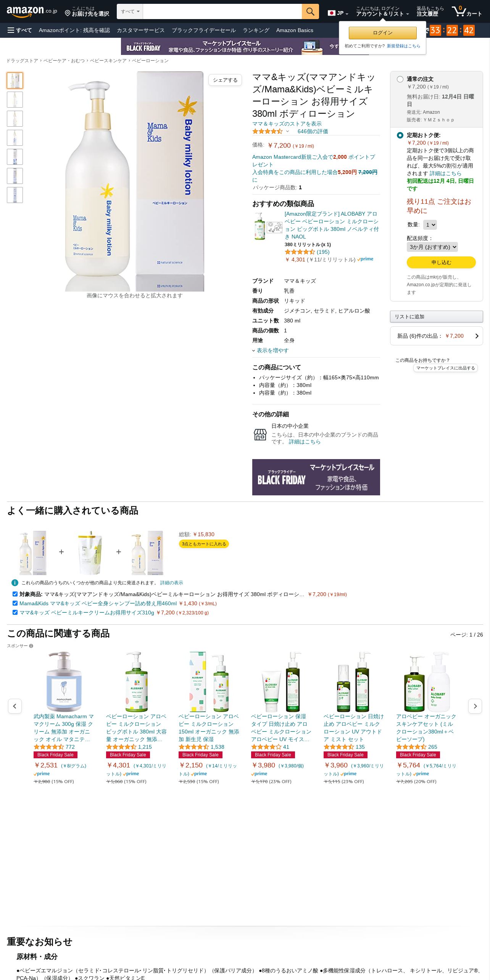
Task: Open the ランキング nav menu item
Action: pyautogui.click(x=256, y=30)
